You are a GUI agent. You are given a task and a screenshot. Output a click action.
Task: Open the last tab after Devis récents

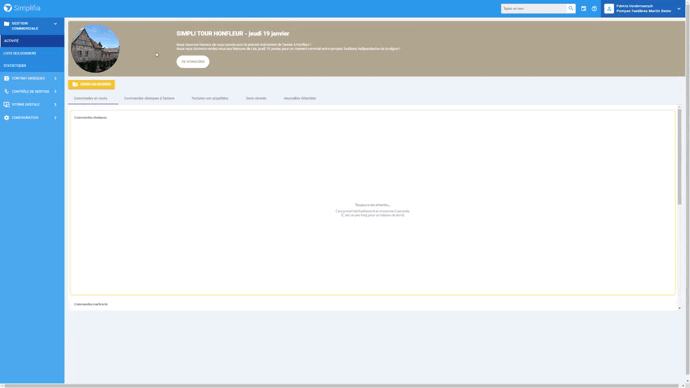click(300, 98)
